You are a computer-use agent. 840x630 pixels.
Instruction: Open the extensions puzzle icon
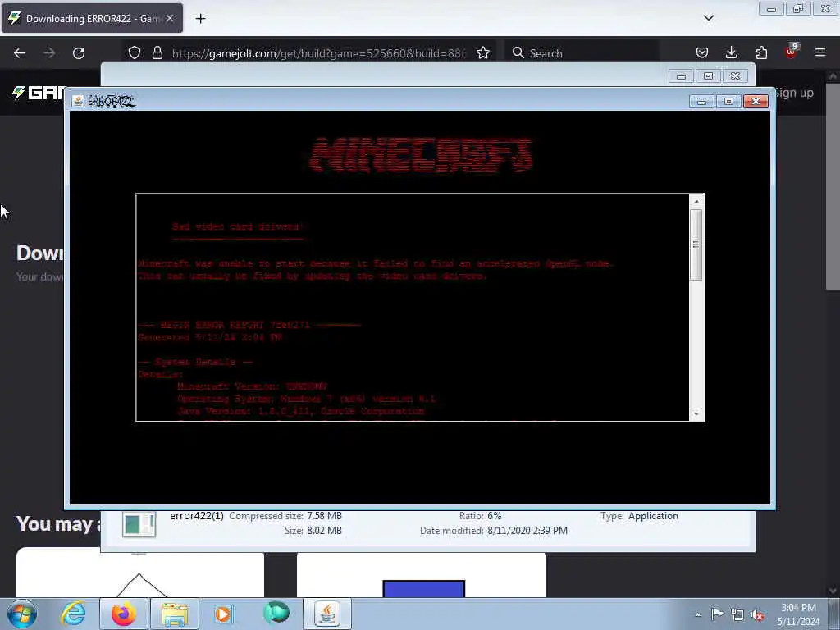(761, 53)
